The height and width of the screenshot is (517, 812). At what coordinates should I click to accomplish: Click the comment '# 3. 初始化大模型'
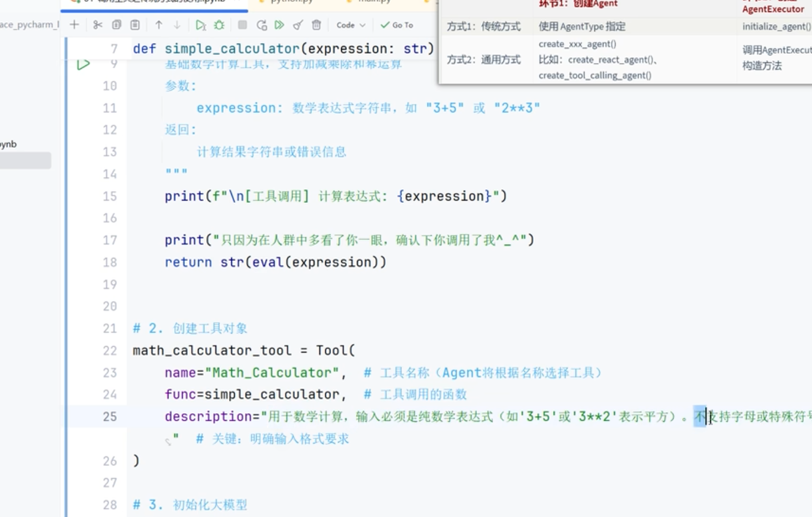pos(190,505)
